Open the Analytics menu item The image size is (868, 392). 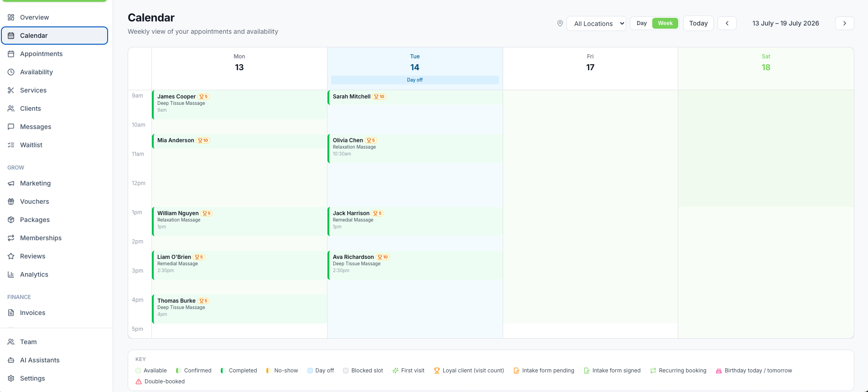[55, 274]
